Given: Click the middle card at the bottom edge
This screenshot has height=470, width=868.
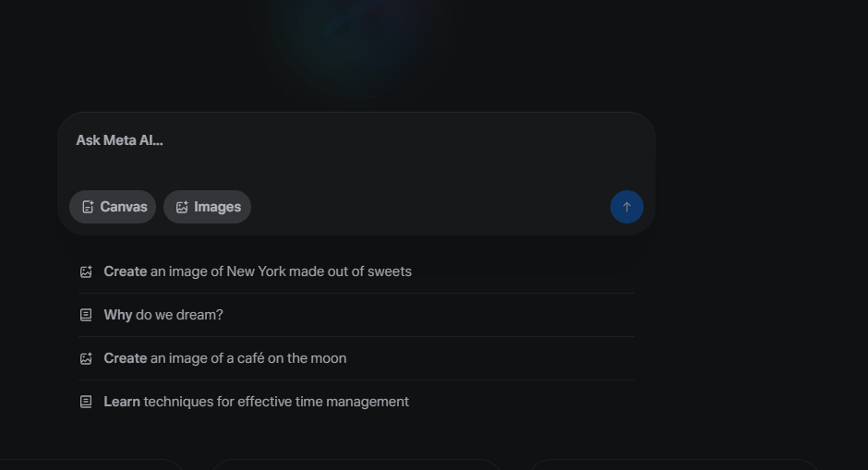Looking at the screenshot, I should [x=356, y=465].
